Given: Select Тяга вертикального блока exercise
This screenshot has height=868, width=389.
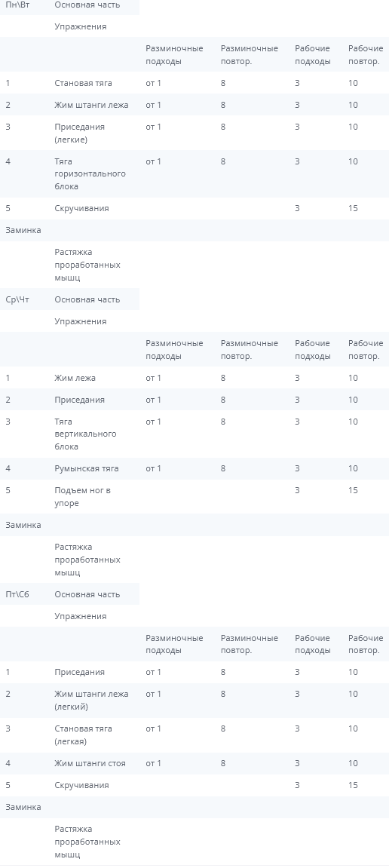Looking at the screenshot, I should point(85,434).
